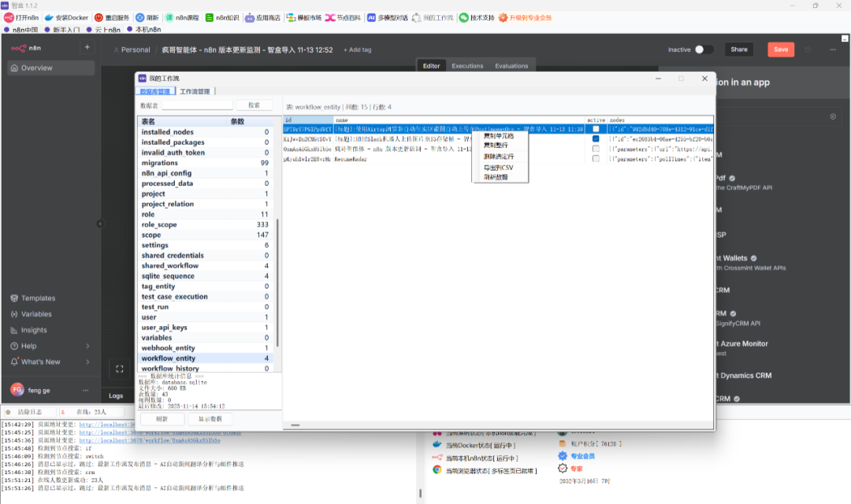The height and width of the screenshot is (504, 851).
Task: Click the 搜索 search button
Action: tap(254, 106)
